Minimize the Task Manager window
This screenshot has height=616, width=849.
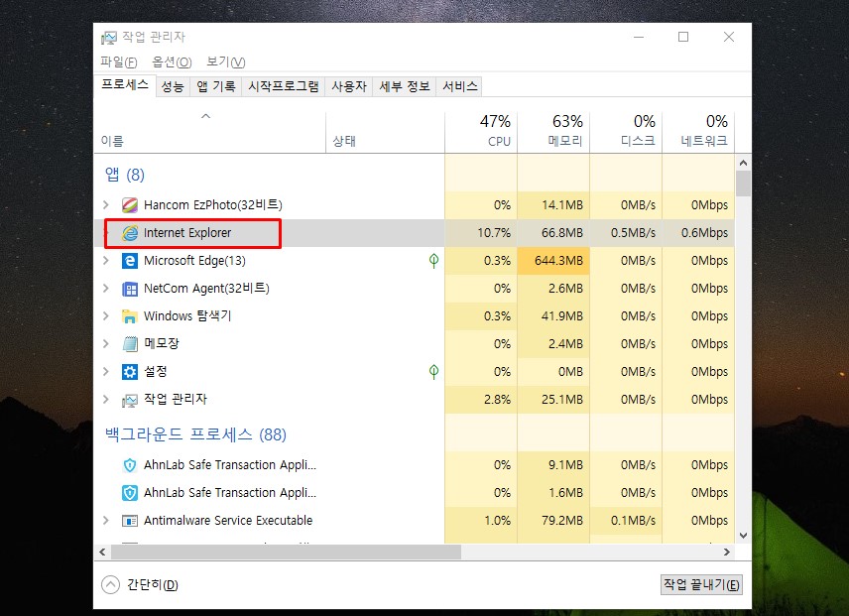(639, 37)
